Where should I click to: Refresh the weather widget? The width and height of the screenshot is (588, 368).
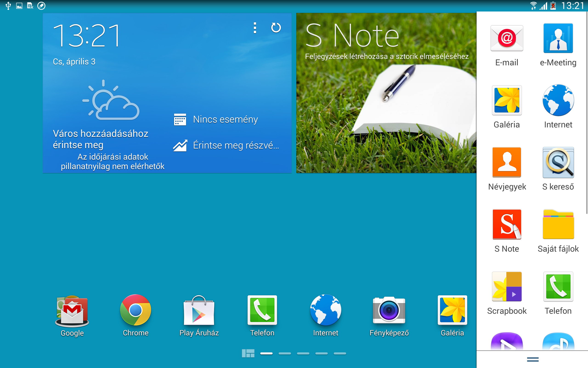point(276,28)
